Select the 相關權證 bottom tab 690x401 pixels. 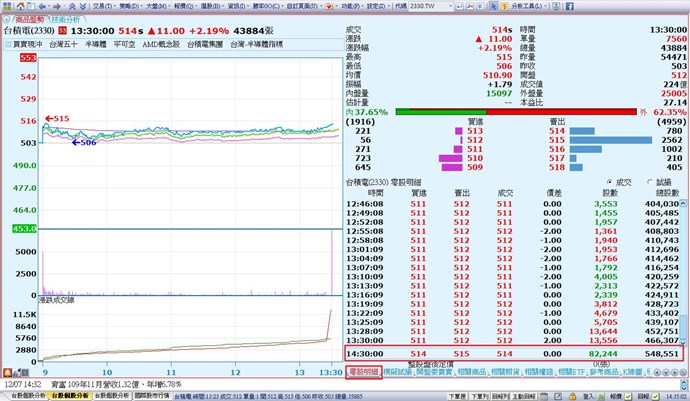pos(539,372)
